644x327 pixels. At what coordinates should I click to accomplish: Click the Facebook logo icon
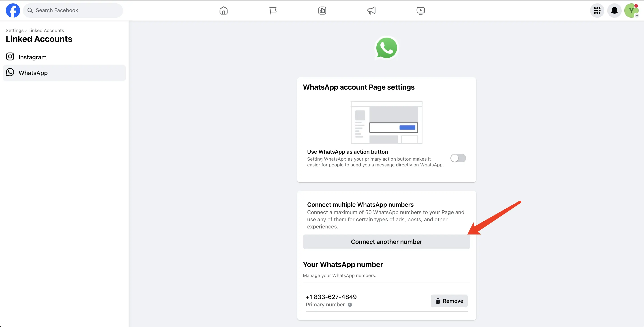point(13,11)
